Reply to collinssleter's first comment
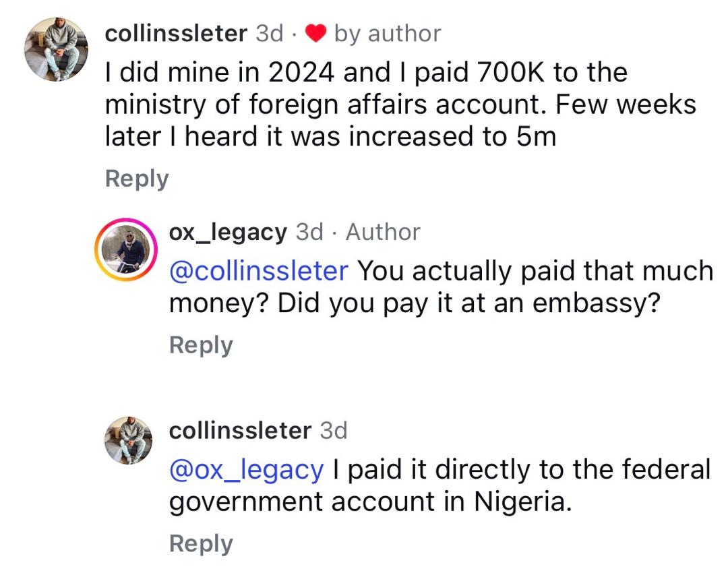Viewport: 728px width, 569px height. tap(136, 178)
